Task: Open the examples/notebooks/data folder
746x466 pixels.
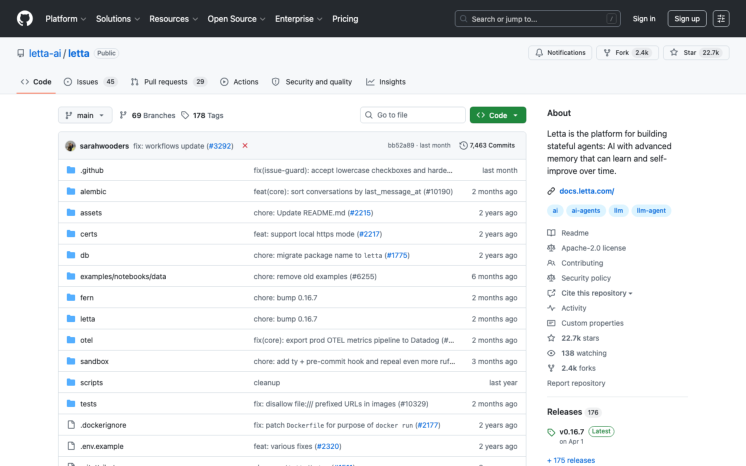Action: tap(123, 276)
